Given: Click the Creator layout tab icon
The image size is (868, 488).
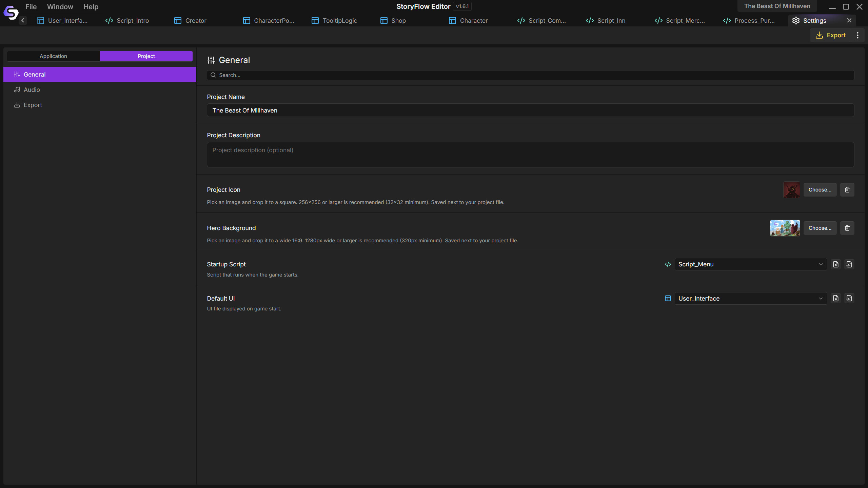Looking at the screenshot, I should (x=178, y=21).
